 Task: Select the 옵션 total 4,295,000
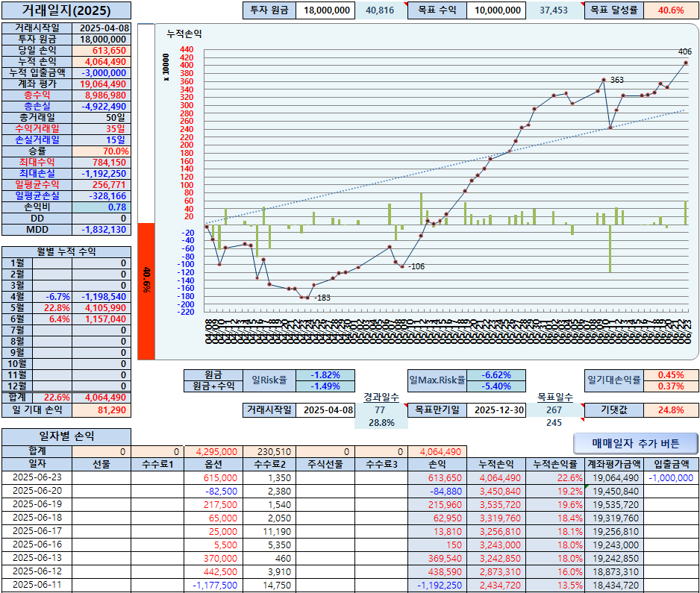[x=213, y=451]
